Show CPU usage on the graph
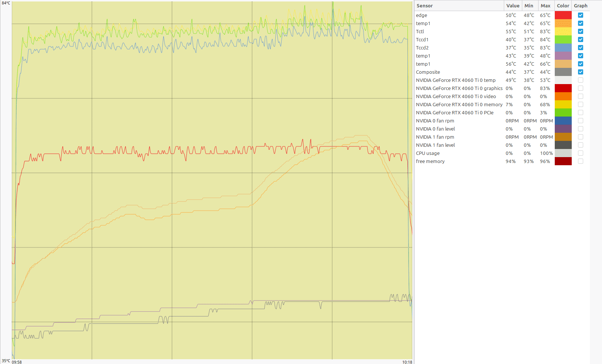The width and height of the screenshot is (602, 364). coord(581,153)
